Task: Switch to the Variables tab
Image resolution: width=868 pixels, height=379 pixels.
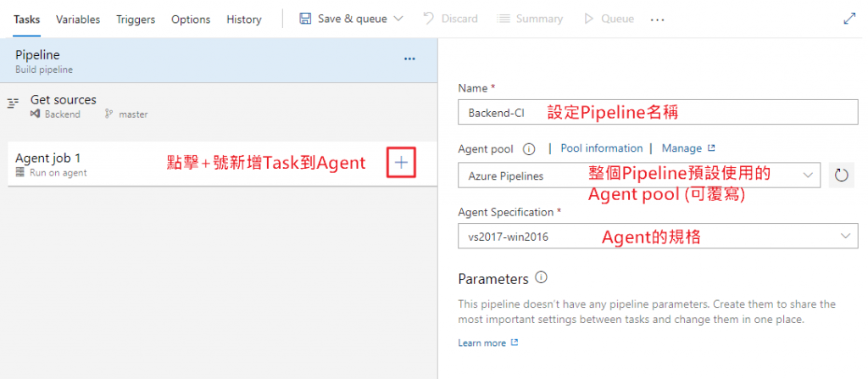Action: (78, 19)
